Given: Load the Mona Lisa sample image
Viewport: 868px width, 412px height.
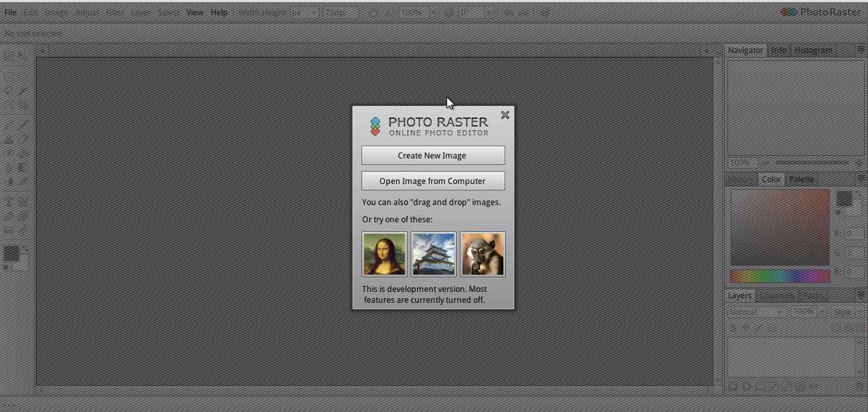Looking at the screenshot, I should pos(385,254).
